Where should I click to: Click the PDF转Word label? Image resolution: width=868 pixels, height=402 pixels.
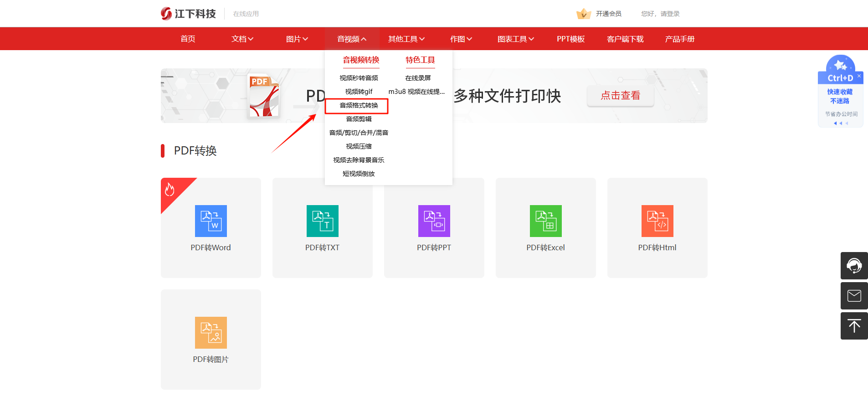click(211, 247)
